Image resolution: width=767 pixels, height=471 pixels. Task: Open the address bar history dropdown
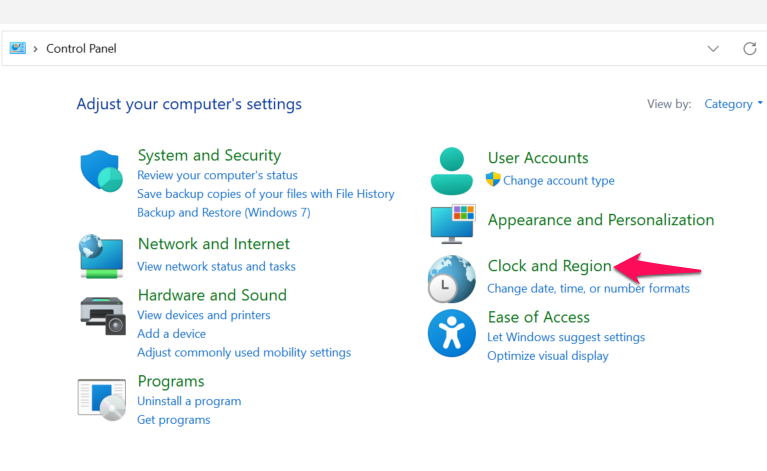click(713, 48)
